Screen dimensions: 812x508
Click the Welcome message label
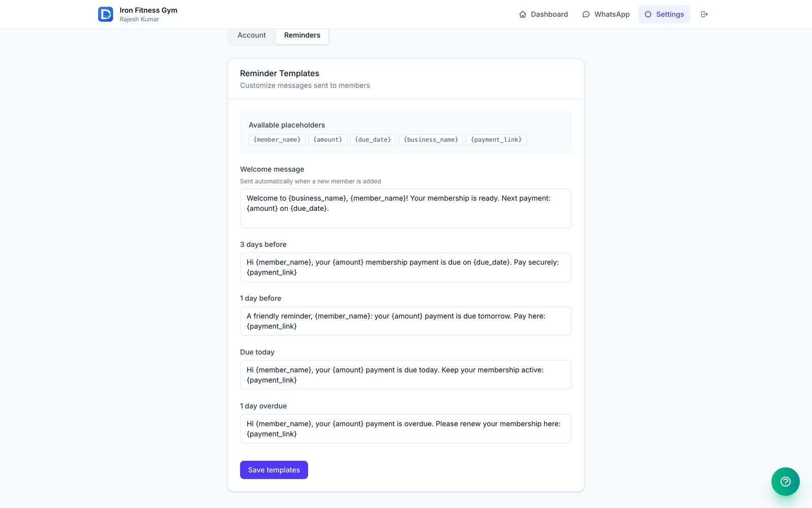coord(272,169)
